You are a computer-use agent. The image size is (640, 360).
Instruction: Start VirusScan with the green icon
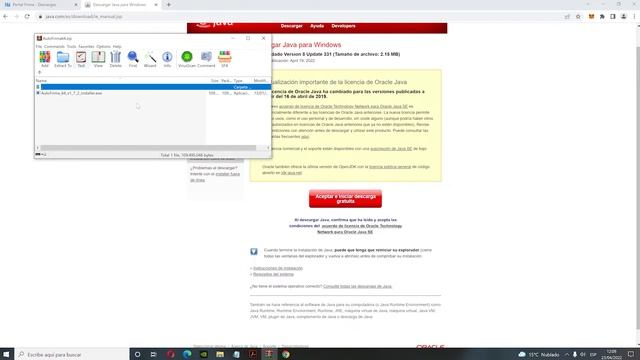click(x=187, y=59)
